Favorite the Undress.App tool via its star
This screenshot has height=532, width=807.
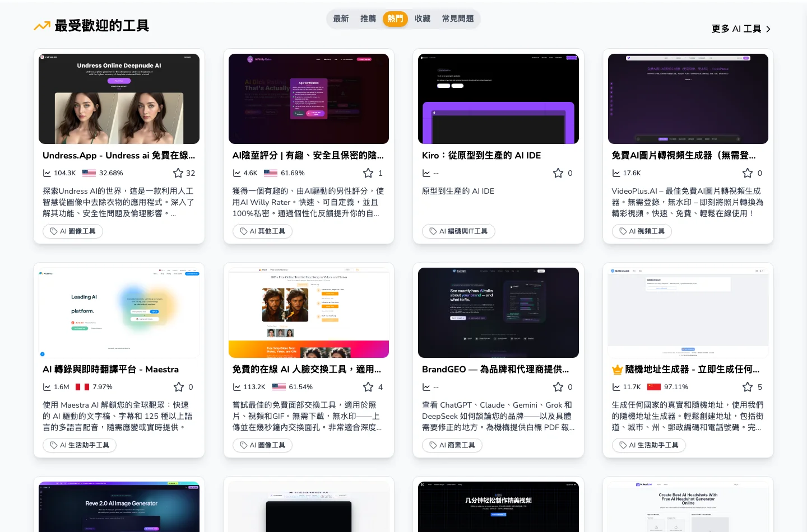click(178, 173)
